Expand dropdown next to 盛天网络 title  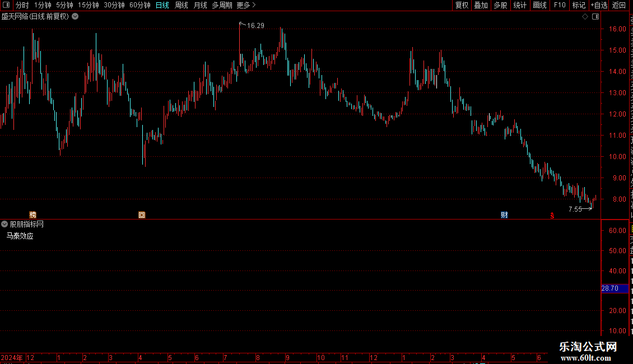[x=75, y=17]
